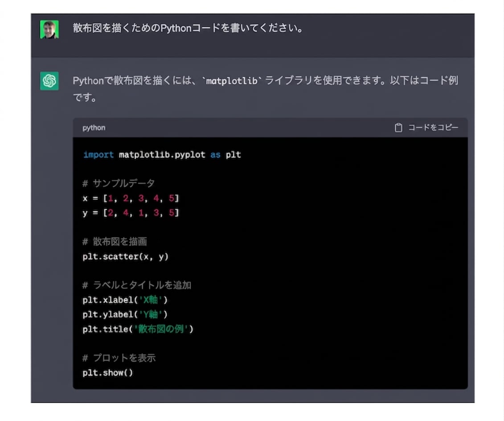This screenshot has height=421, width=504.
Task: Click the `matplotlib` inline code text
Action: [231, 81]
